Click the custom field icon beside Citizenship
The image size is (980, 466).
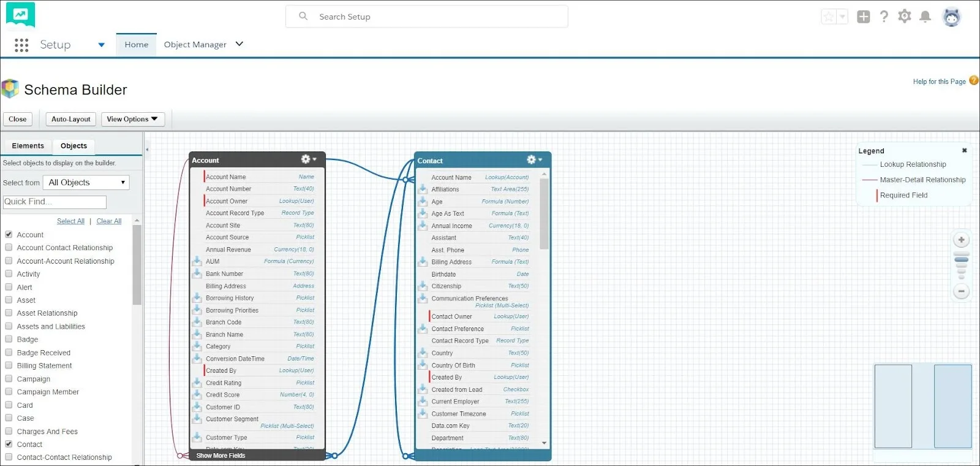pos(423,286)
